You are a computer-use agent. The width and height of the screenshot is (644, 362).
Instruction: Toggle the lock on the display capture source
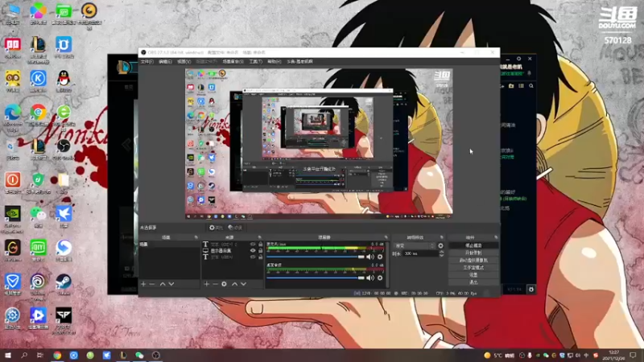coord(260,251)
